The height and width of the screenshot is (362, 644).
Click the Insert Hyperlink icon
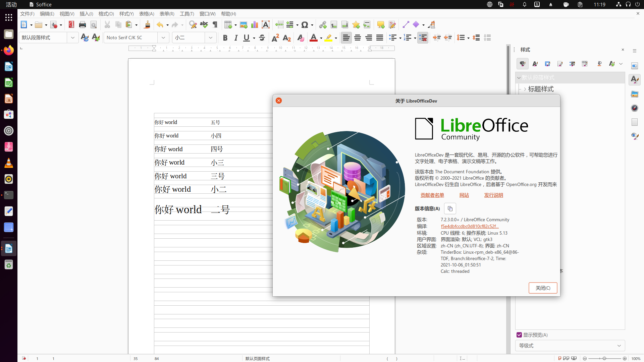click(x=323, y=25)
